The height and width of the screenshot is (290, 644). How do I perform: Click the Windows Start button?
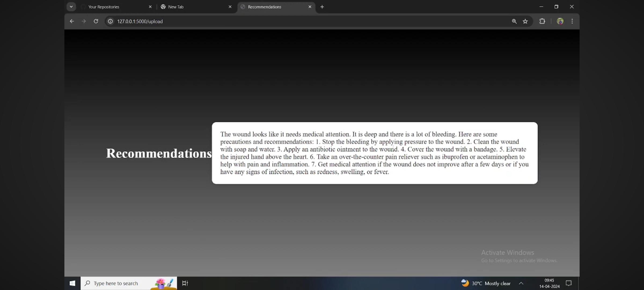click(72, 283)
